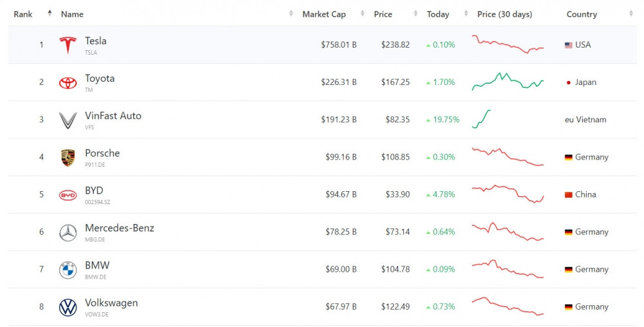Click VinFast's green up-arrow change indicator
Screen dimensions: 644x327
428,120
